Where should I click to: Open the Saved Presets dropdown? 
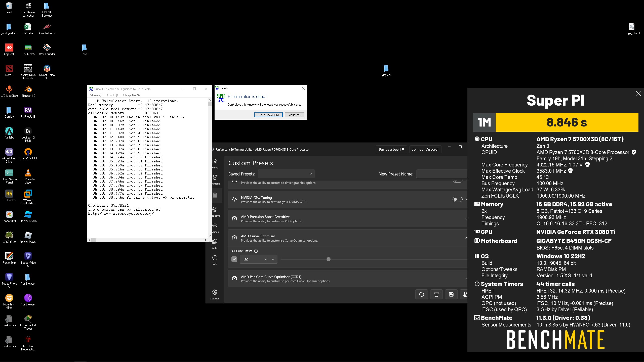pyautogui.click(x=286, y=174)
